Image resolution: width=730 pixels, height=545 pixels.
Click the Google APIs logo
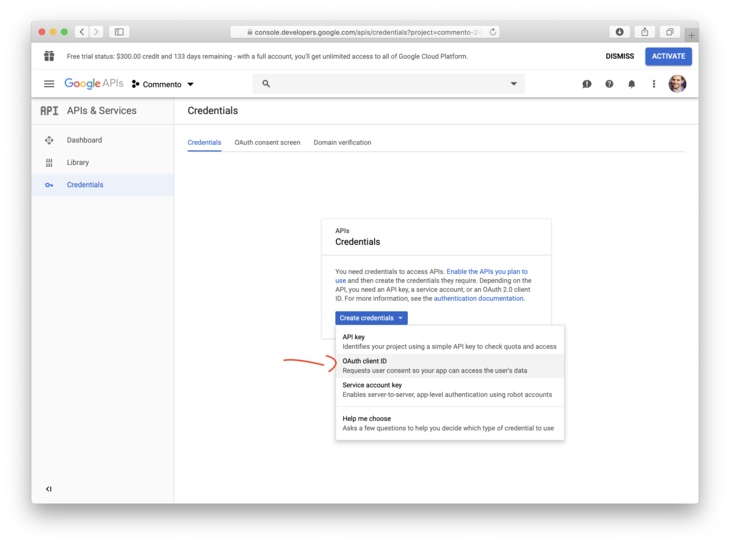coord(94,84)
